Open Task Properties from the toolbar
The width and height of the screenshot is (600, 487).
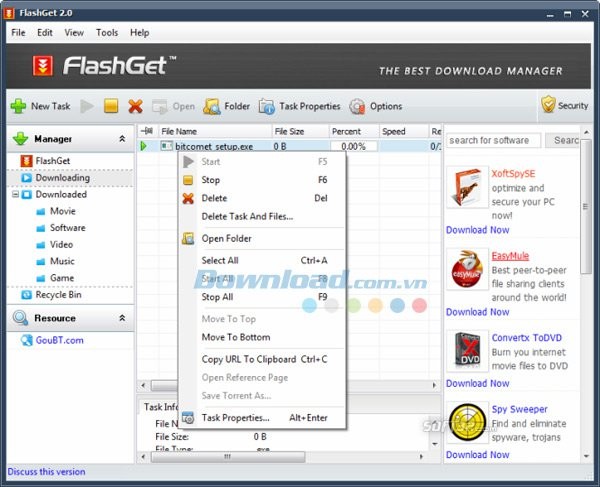(266, 106)
